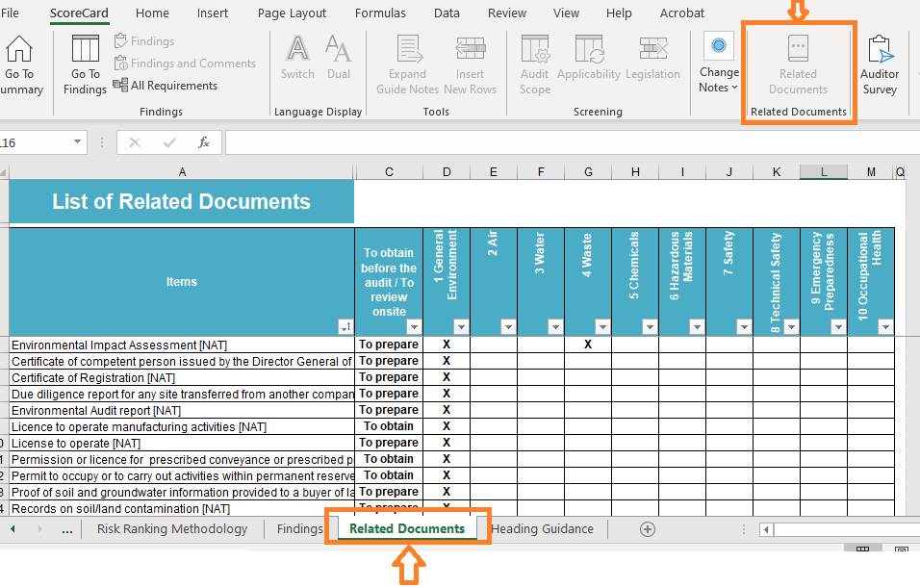Open Go To Findings button

(x=85, y=64)
